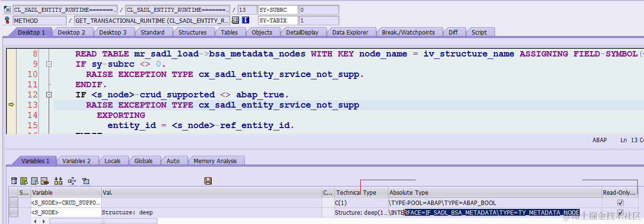Open the Standard tab

tap(152, 32)
